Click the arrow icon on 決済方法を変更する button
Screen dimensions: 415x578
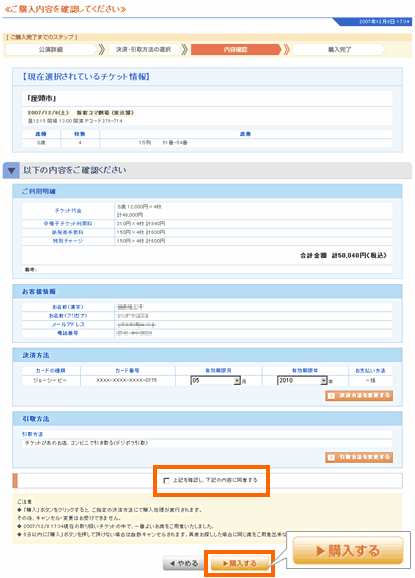[x=331, y=396]
